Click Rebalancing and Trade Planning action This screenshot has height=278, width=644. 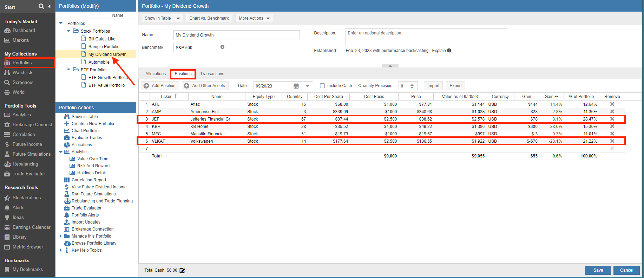click(x=102, y=201)
